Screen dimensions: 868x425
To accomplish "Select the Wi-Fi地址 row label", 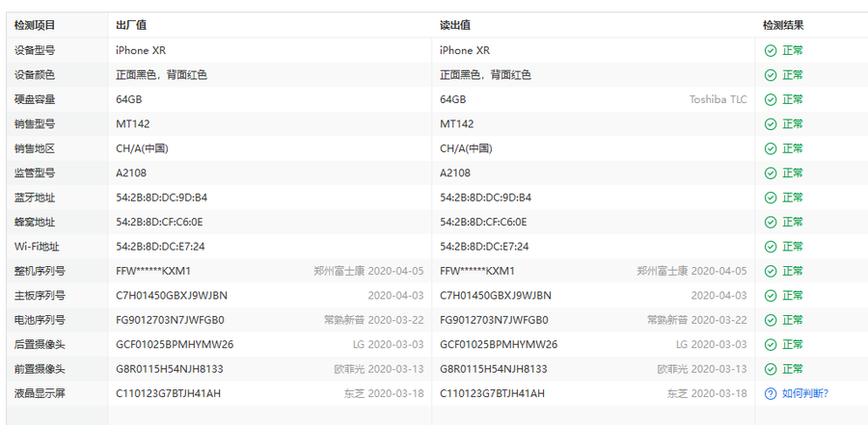I will click(37, 247).
